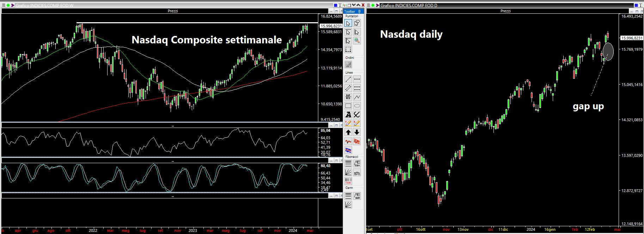Click the 15.996,8231 price label on weekly chart

(331, 26)
